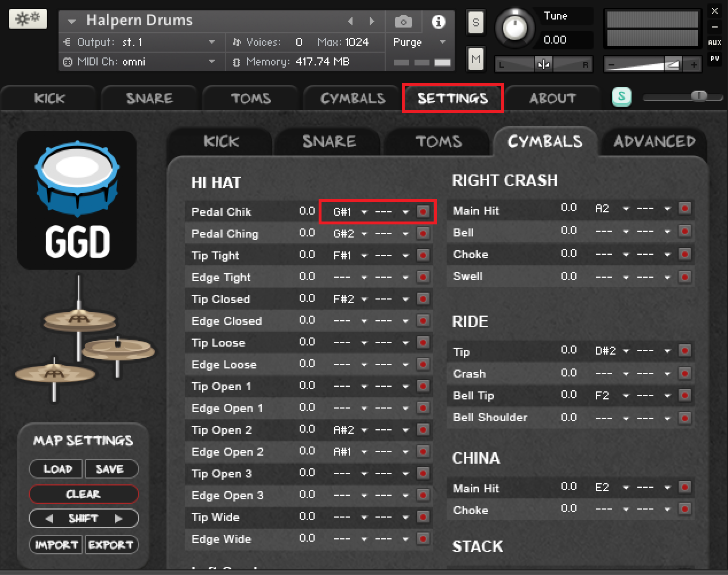Toggle the Mute M button

[475, 59]
